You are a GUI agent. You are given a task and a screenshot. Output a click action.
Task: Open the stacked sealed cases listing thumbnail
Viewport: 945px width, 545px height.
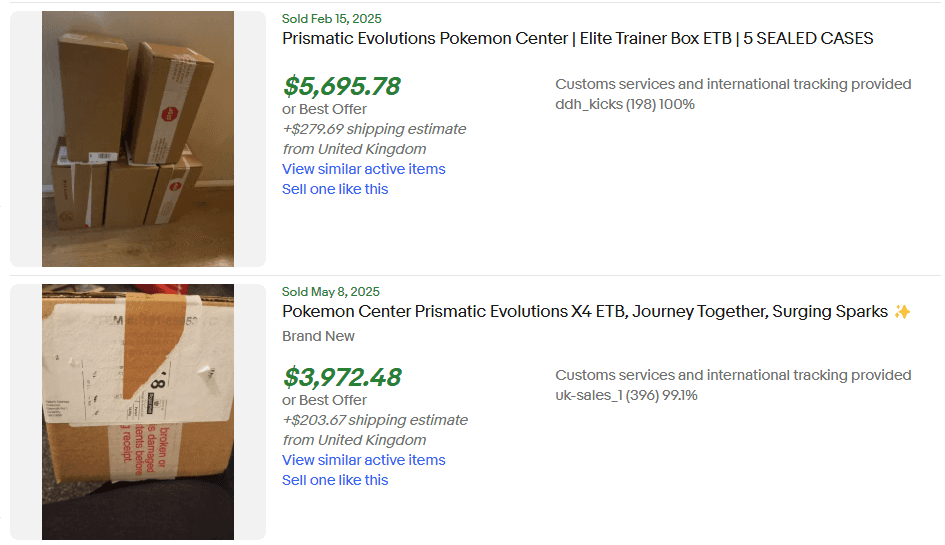tap(138, 139)
